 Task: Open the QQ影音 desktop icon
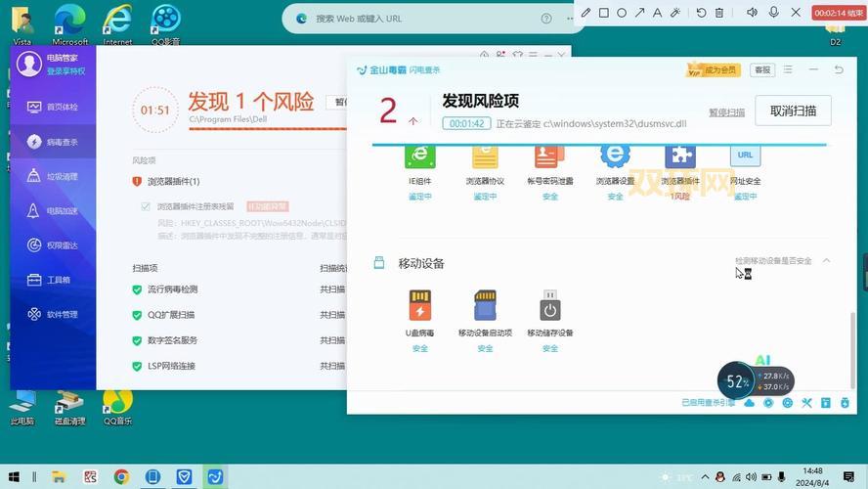coord(165,24)
